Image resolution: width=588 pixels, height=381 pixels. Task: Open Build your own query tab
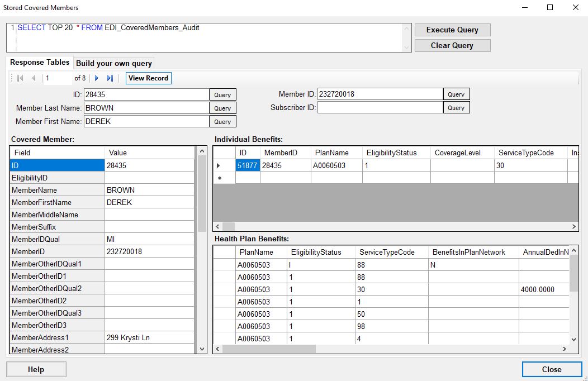pyautogui.click(x=114, y=63)
